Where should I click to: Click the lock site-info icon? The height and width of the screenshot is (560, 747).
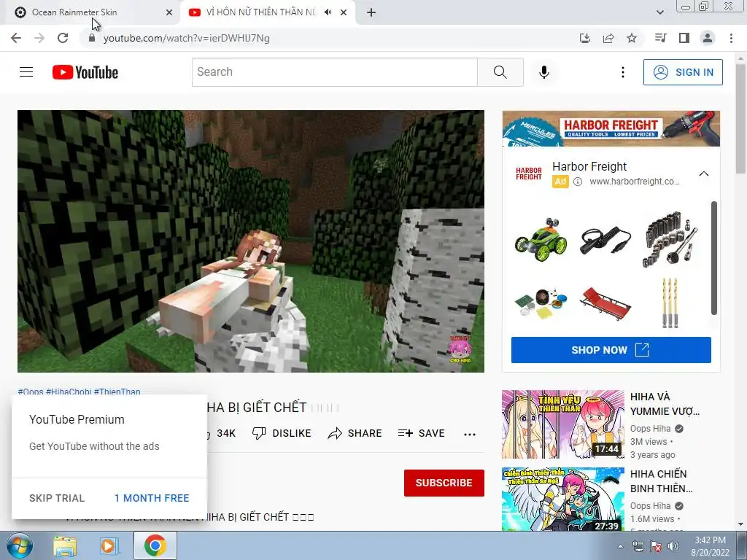click(x=91, y=38)
